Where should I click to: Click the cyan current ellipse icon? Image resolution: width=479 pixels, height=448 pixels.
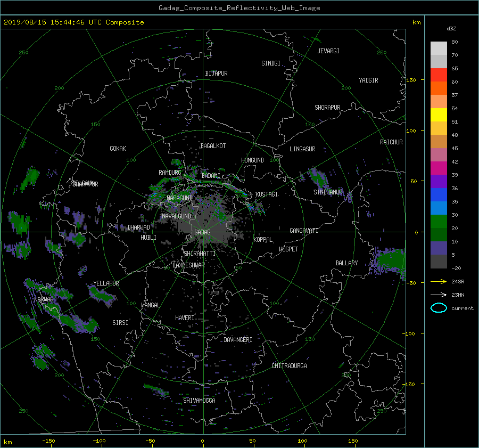(439, 308)
